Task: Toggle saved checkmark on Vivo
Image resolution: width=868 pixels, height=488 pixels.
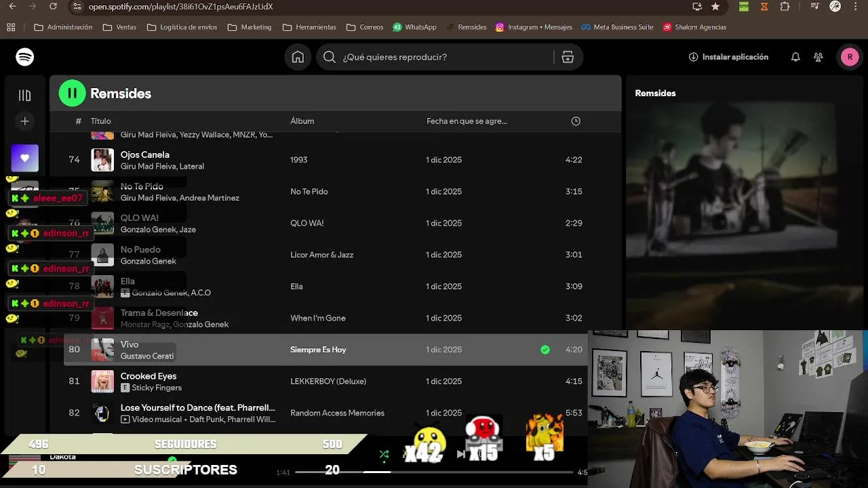Action: pos(545,350)
